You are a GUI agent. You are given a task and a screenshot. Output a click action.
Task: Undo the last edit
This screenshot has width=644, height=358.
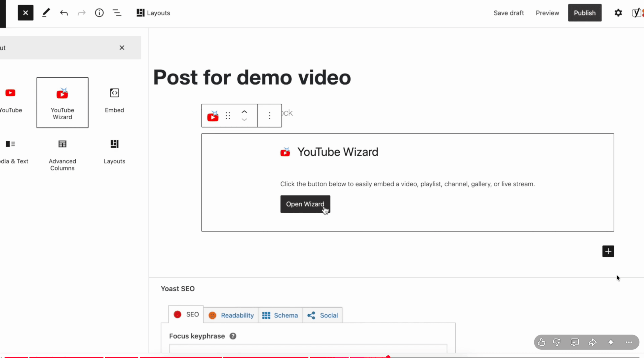point(64,13)
